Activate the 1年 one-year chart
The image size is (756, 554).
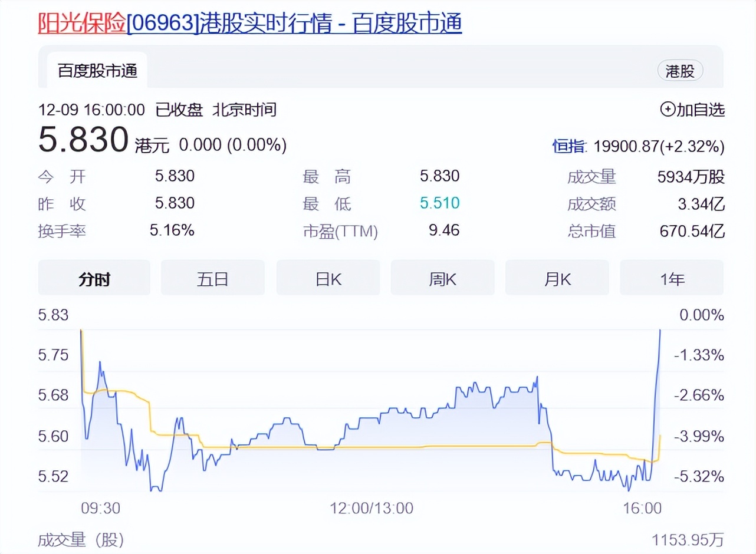(x=672, y=278)
